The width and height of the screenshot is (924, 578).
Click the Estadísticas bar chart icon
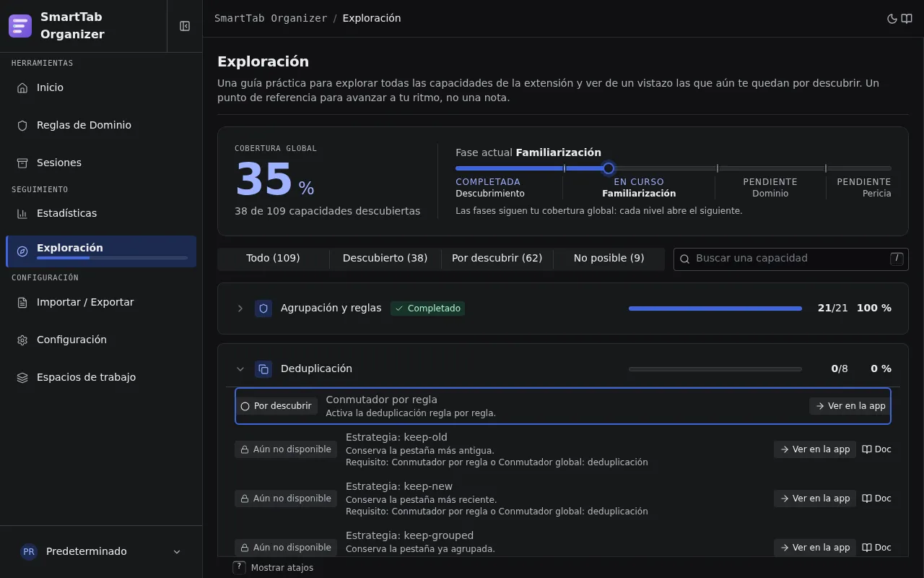pos(22,213)
